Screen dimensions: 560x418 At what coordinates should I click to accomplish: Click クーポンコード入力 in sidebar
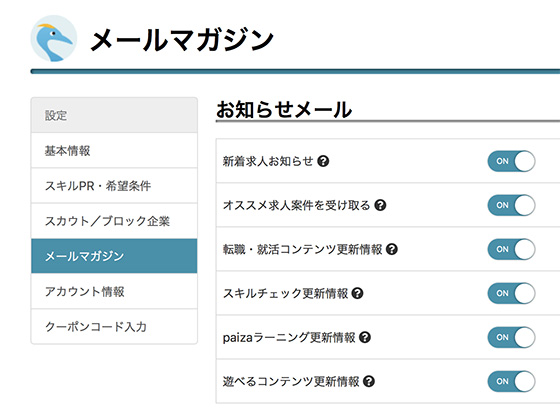click(114, 326)
